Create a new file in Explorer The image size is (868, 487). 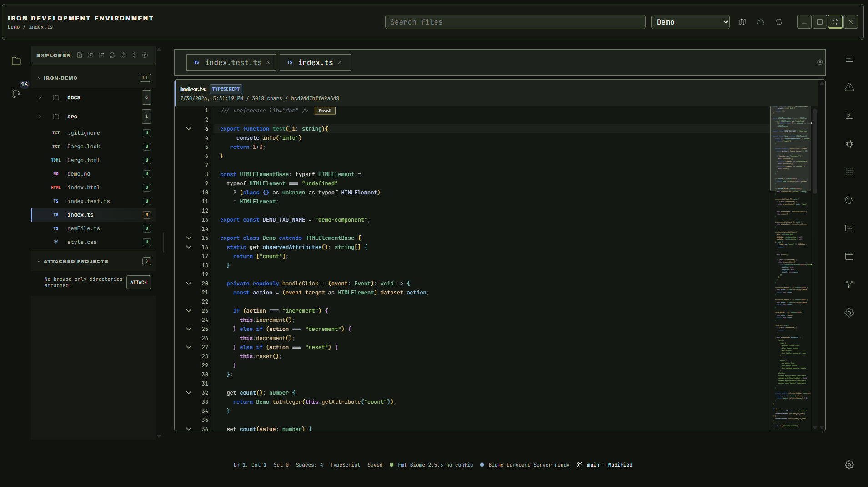coord(80,55)
